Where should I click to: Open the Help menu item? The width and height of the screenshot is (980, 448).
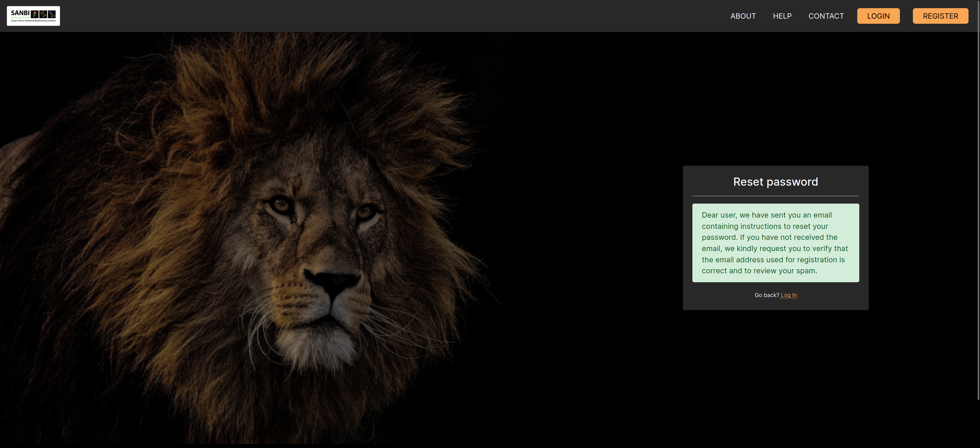click(x=782, y=16)
